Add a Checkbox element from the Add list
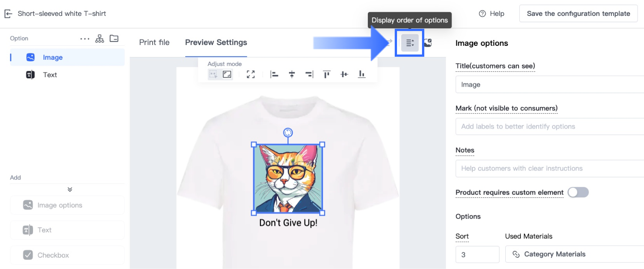644x269 pixels. [67, 255]
